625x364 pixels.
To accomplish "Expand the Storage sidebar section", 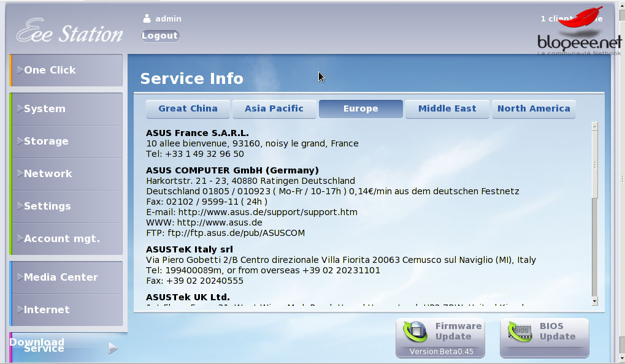I will [66, 142].
